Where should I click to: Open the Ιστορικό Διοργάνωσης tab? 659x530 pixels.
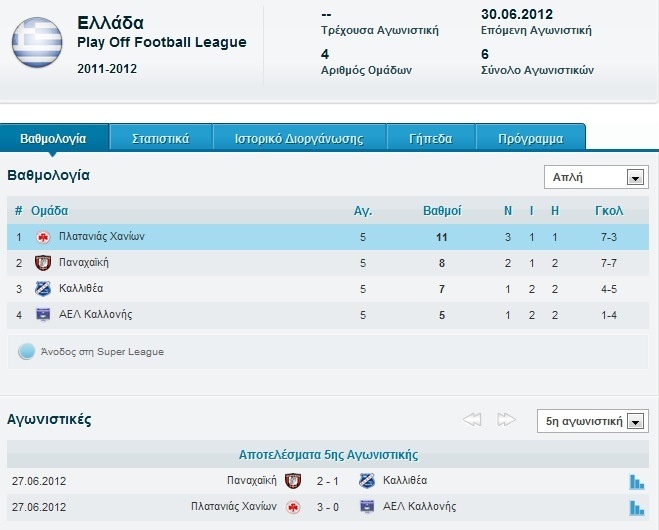298,138
